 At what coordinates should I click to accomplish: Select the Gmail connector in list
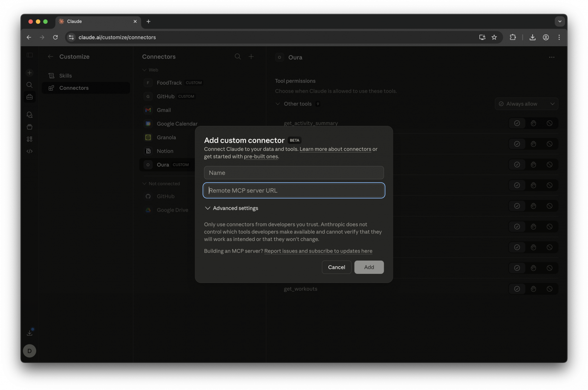pyautogui.click(x=164, y=110)
